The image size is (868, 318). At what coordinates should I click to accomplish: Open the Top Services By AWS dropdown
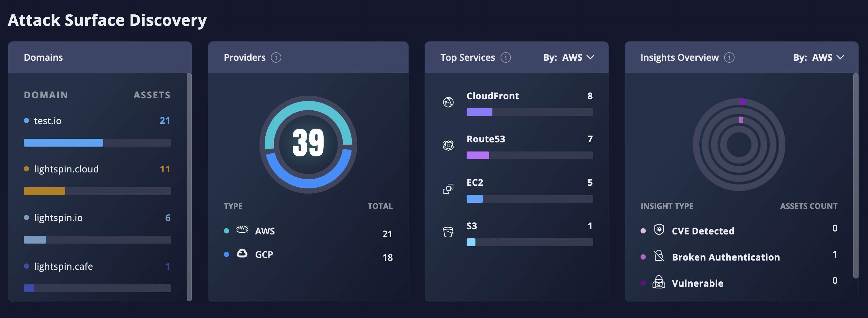coord(569,58)
